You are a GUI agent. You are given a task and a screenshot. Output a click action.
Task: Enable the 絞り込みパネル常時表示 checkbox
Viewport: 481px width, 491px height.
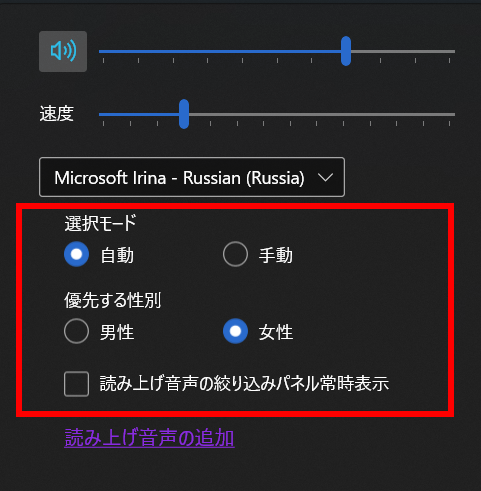77,384
